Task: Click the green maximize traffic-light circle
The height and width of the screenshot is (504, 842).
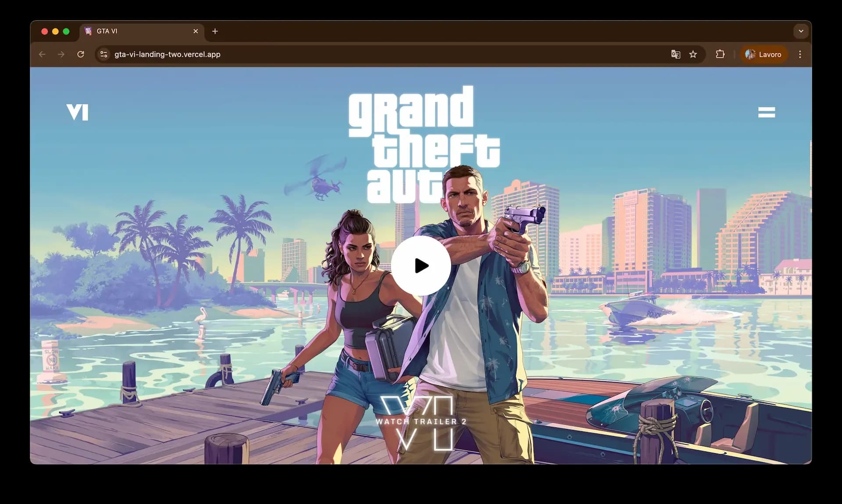Action: point(66,31)
